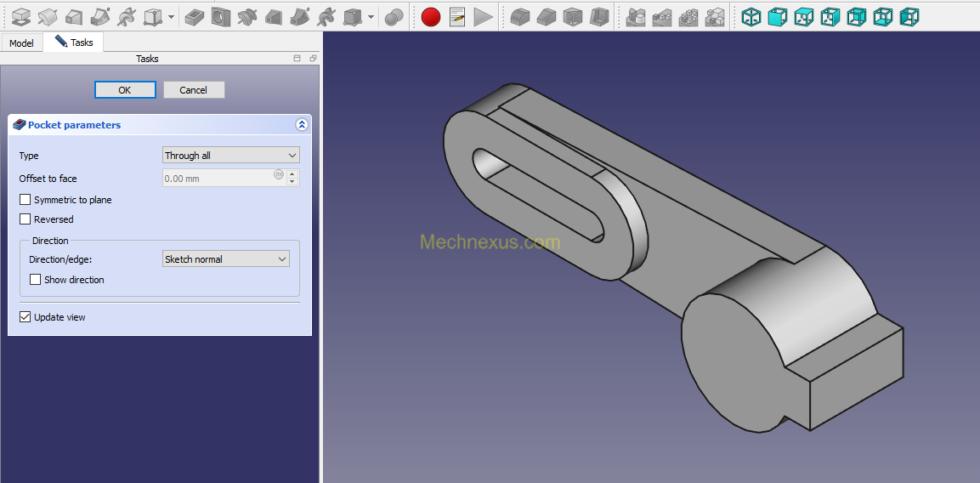This screenshot has height=483, width=980.
Task: Expand the additive primitive dropdown arrow
Action: point(171,17)
